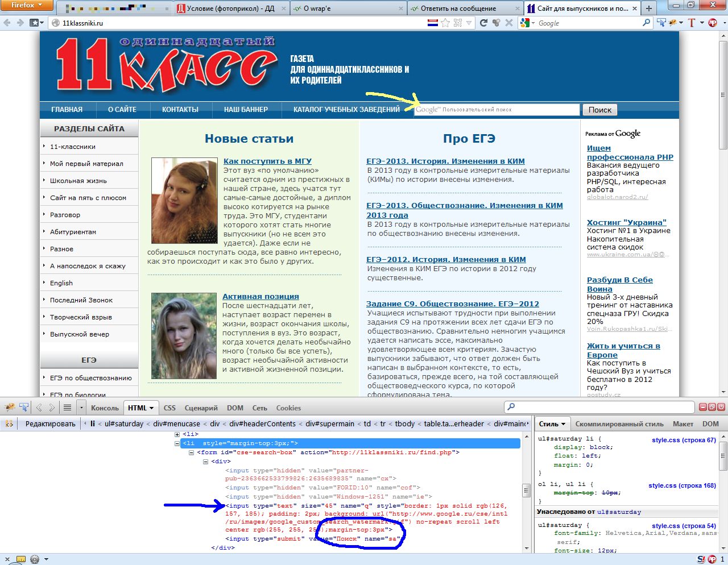Screen dimensions: 728x565
Task: Activate the Firebug element inspect tool
Action: tap(24, 408)
